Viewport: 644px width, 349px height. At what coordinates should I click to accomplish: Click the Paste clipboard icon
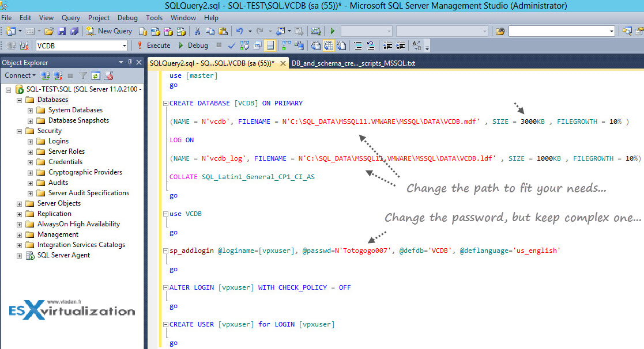tap(223, 31)
